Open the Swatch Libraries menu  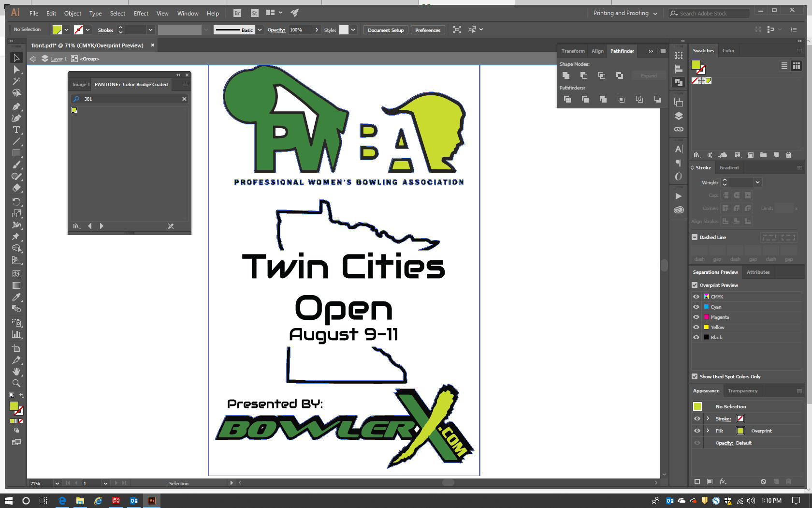click(x=697, y=155)
